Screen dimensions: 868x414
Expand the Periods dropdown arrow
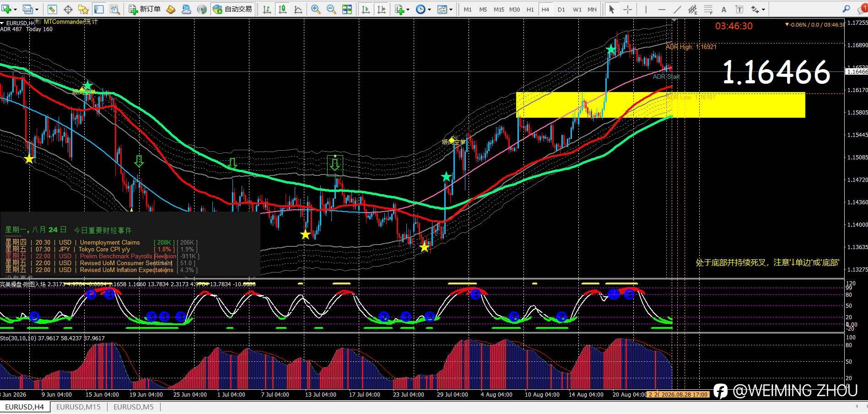pos(429,10)
